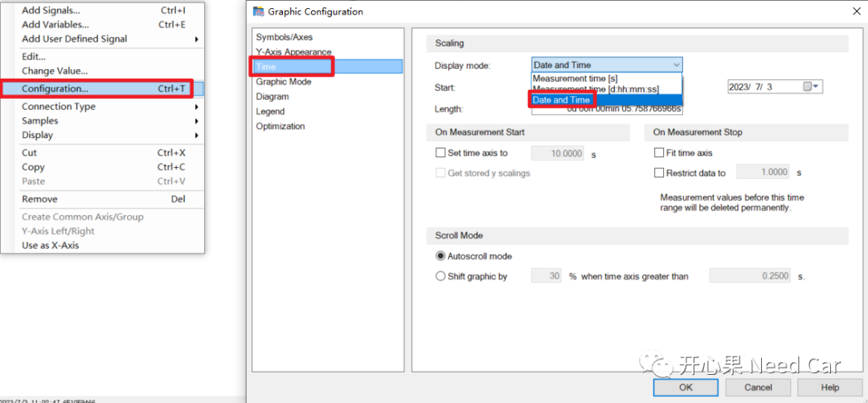868x403 pixels.
Task: Open the Legend settings category
Action: [270, 111]
